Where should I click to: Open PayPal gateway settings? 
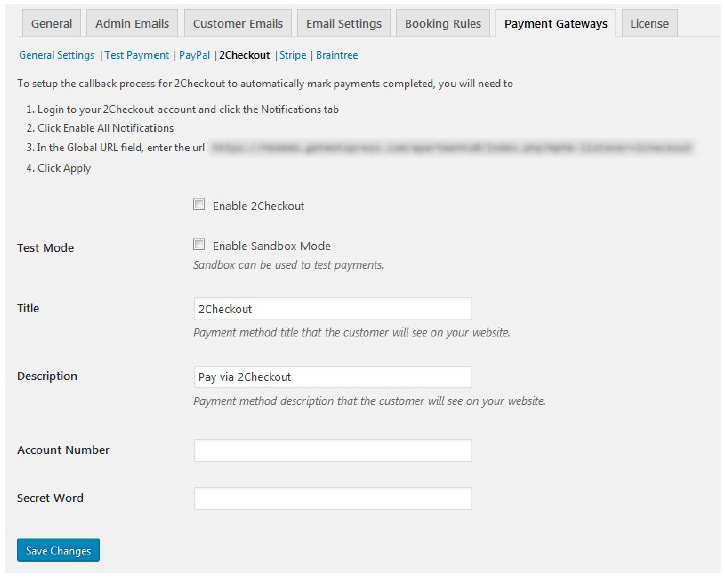tap(194, 56)
